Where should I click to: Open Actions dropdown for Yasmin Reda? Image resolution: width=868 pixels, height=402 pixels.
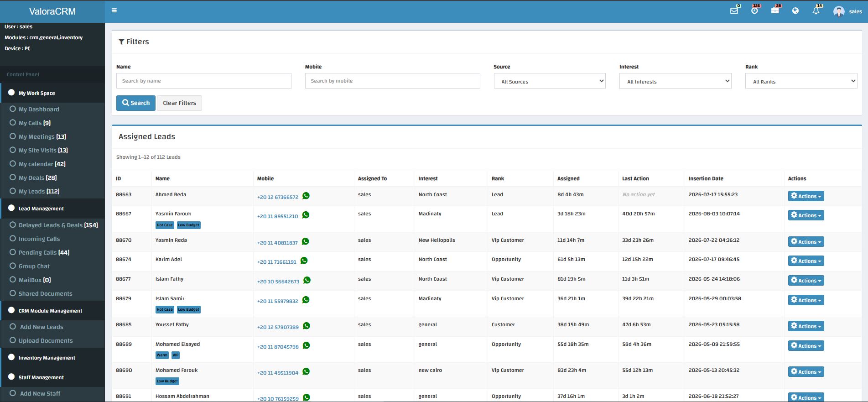pyautogui.click(x=806, y=242)
